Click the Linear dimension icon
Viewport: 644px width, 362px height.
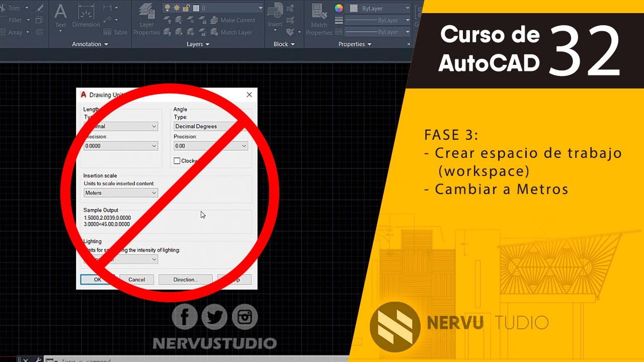pyautogui.click(x=107, y=8)
